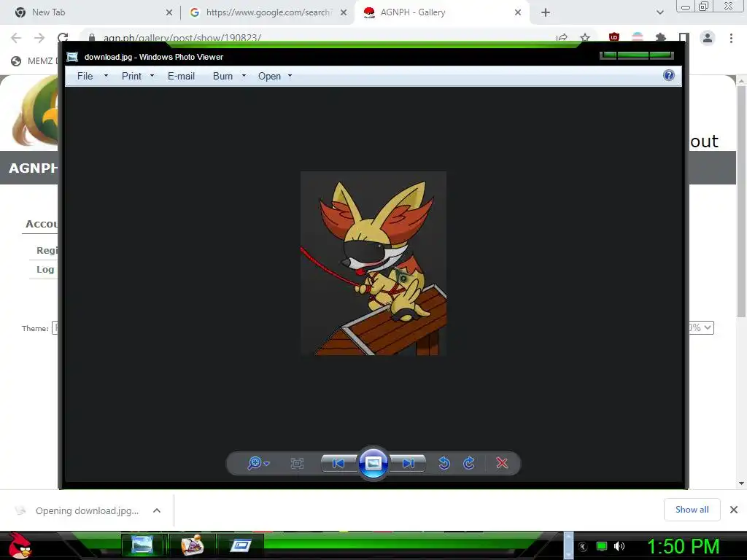Click the browser forward arrow

[x=39, y=38]
